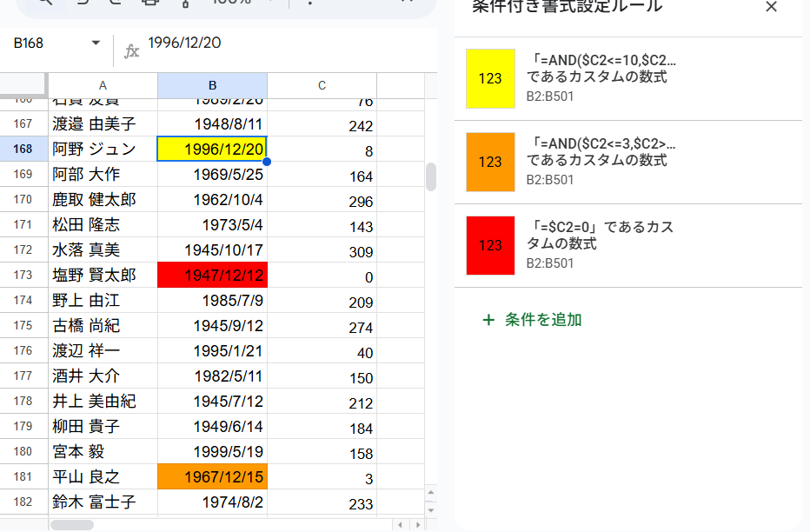Click orange cell with 1967/12/15
This screenshot has width=810, height=532.
coord(212,477)
